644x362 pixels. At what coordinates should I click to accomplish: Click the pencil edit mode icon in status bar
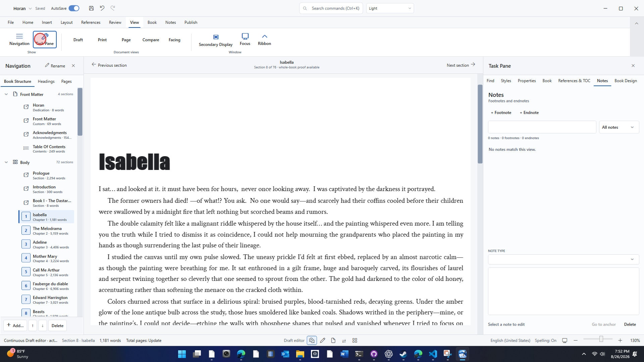[323, 341]
